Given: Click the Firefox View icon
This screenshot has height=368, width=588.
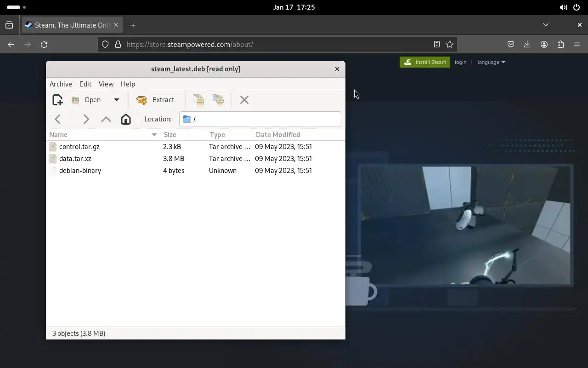Looking at the screenshot, I should tap(9, 25).
